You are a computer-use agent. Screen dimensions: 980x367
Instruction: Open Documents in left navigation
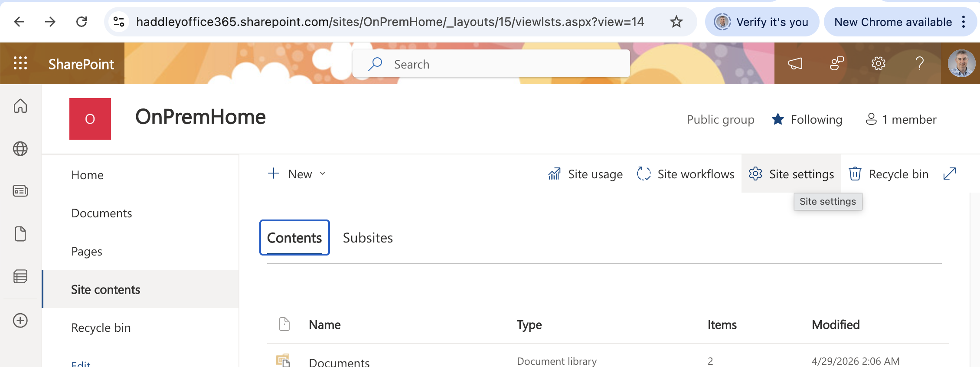(101, 213)
